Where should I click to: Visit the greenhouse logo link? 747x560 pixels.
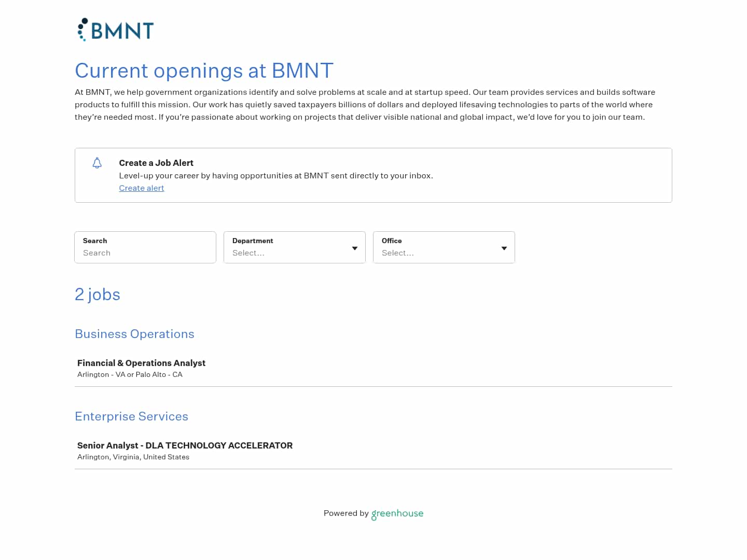[397, 513]
